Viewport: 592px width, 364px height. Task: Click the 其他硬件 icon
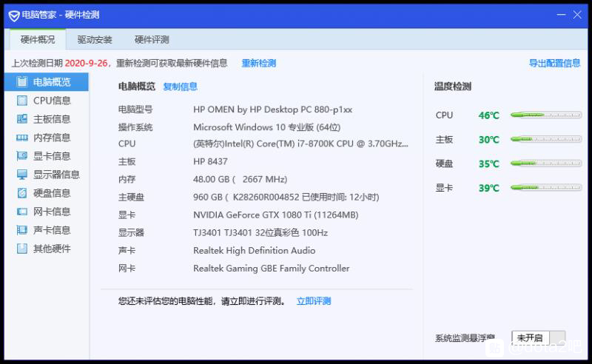click(x=22, y=249)
